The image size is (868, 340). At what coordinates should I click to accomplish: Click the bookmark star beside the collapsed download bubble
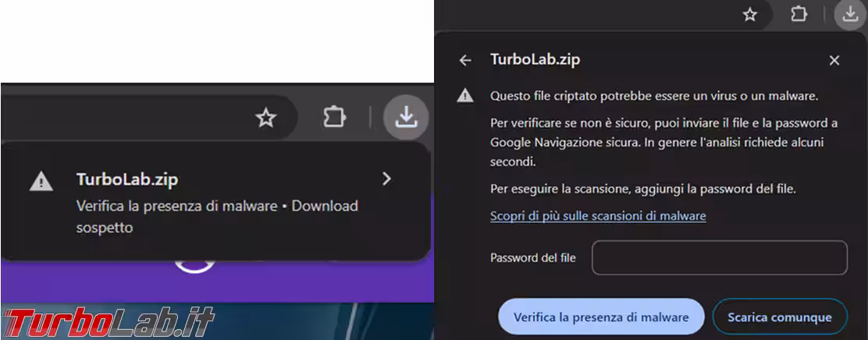tap(266, 118)
